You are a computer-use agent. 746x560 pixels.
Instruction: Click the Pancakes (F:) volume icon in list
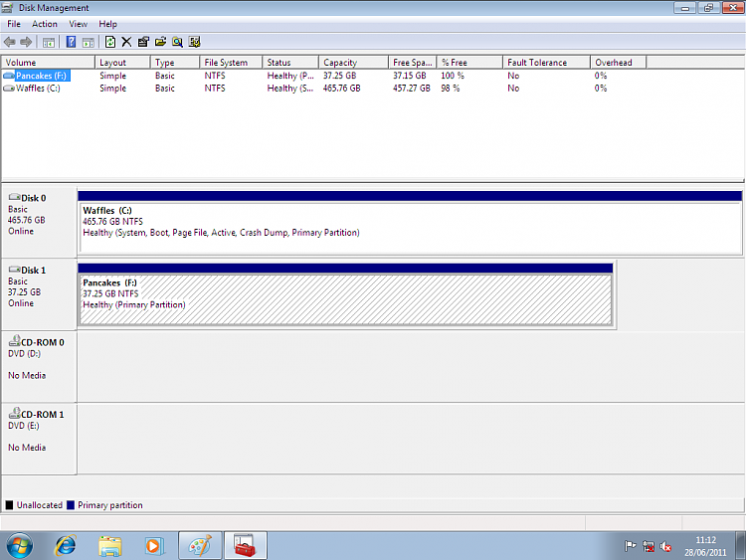point(9,76)
